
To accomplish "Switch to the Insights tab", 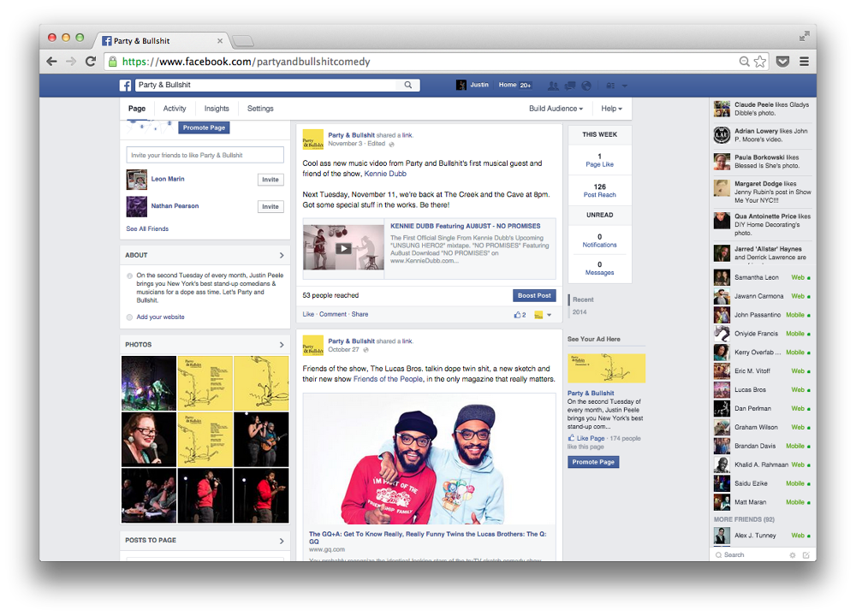I will 217,109.
